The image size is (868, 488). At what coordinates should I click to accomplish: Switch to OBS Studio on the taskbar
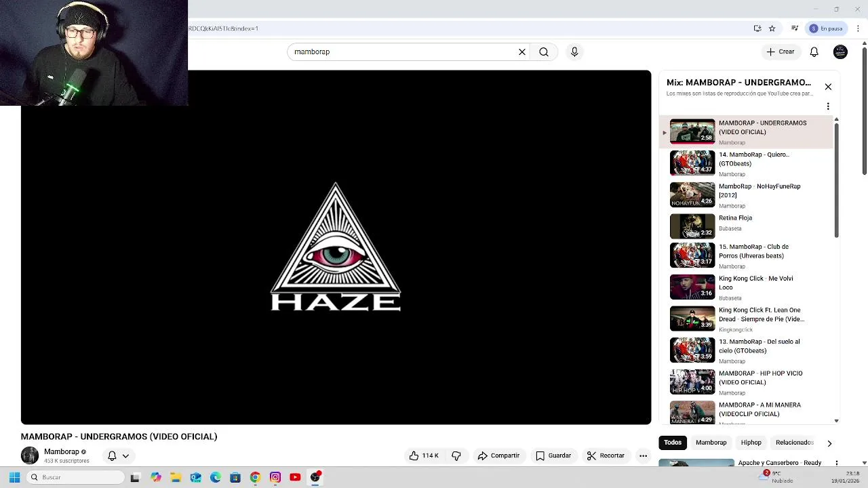pos(315,477)
